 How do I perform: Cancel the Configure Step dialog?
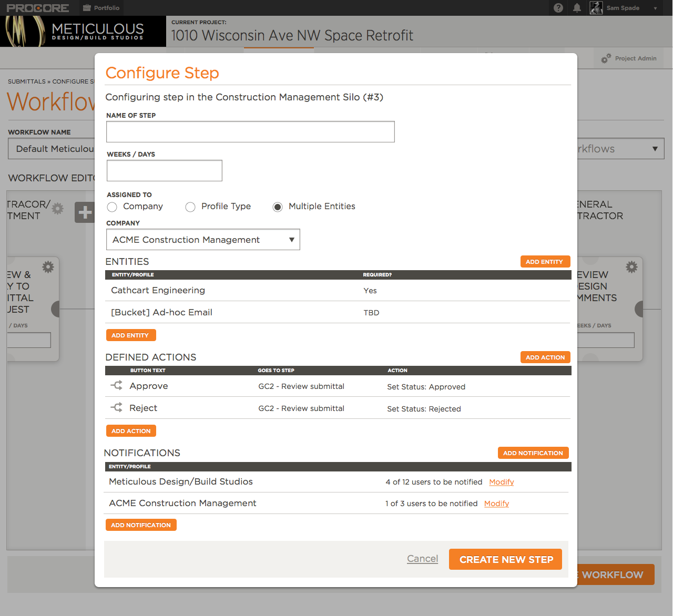point(422,559)
